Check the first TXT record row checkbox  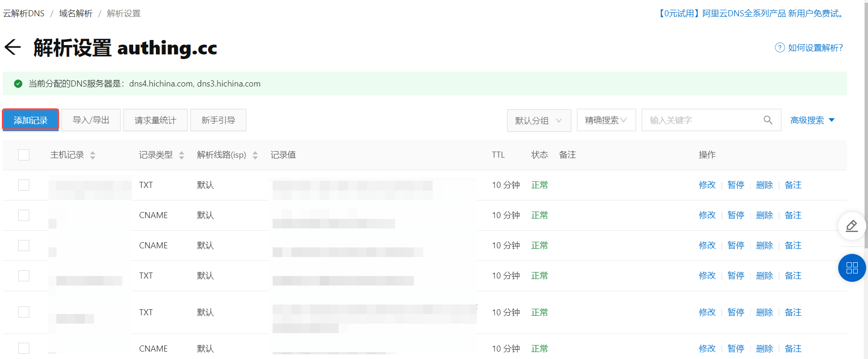pos(24,185)
